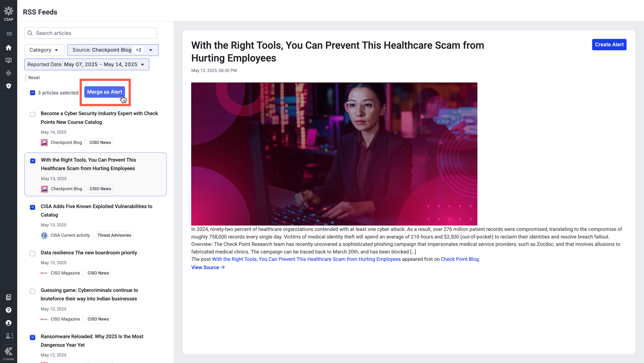Open the Reported Date range dropdown

tap(87, 64)
